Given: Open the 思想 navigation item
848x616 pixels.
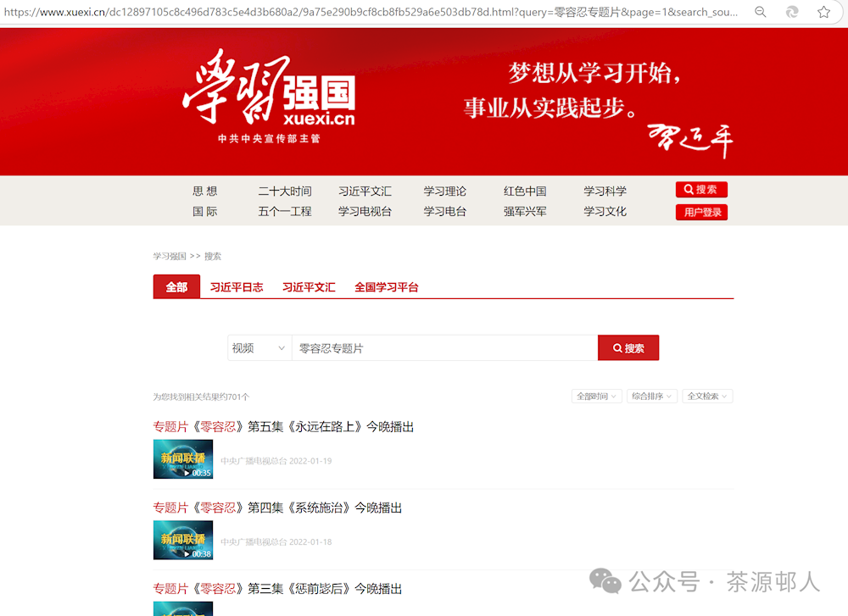Looking at the screenshot, I should (205, 191).
